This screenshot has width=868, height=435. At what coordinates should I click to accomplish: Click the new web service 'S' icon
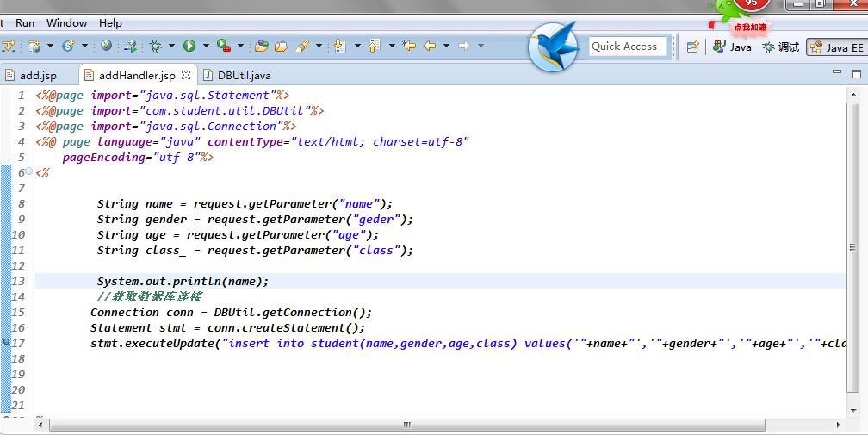(x=68, y=46)
